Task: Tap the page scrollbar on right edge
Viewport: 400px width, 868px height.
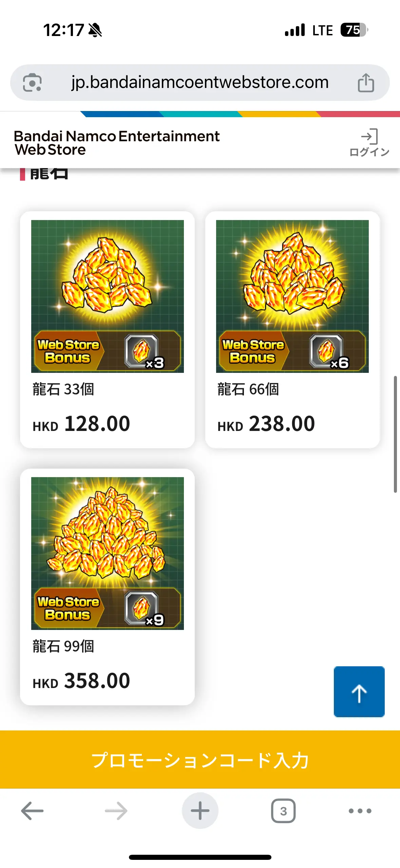Action: 395,434
